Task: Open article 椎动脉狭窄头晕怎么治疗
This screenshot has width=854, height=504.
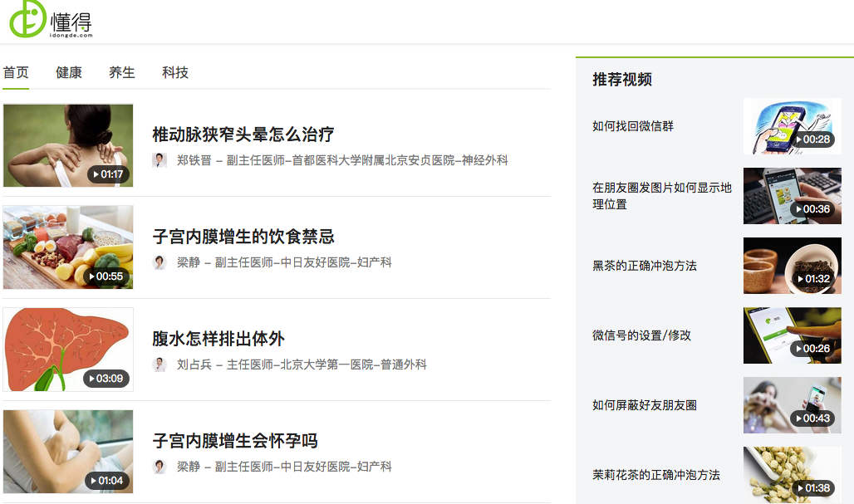Action: (243, 135)
